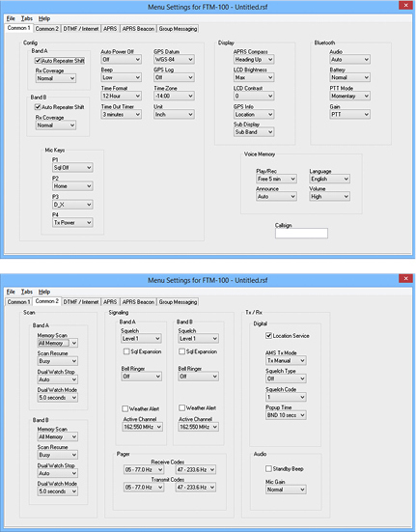Open the Voice Memory Language dropdown
Viewport: 416px width, 532px height.
[x=329, y=179]
